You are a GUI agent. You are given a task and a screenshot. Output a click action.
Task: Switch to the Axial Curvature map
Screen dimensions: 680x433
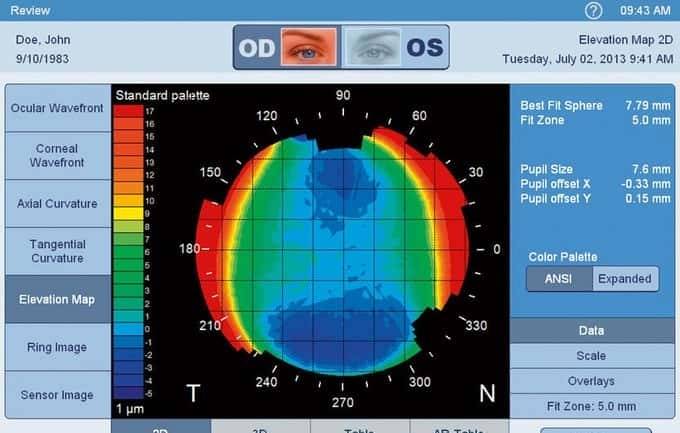click(58, 203)
